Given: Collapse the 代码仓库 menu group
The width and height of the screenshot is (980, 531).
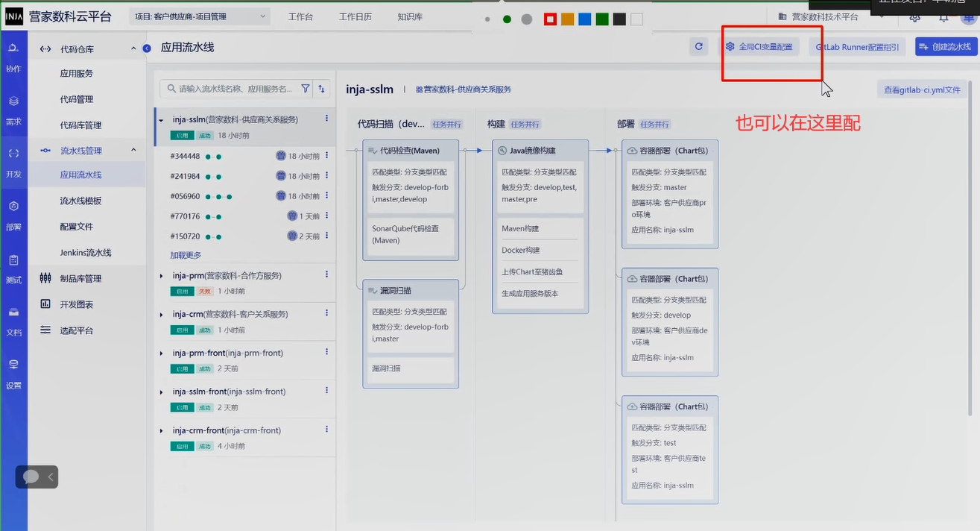Looking at the screenshot, I should click(x=134, y=48).
